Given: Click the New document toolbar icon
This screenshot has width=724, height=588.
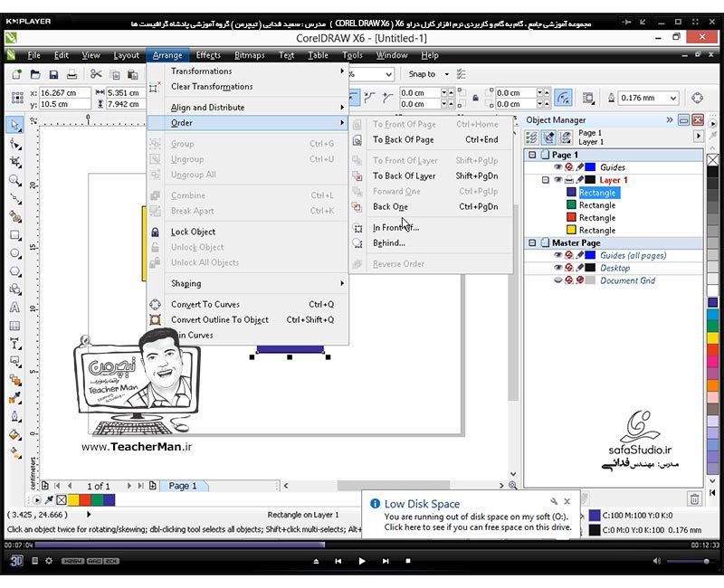Looking at the screenshot, I should [17, 74].
